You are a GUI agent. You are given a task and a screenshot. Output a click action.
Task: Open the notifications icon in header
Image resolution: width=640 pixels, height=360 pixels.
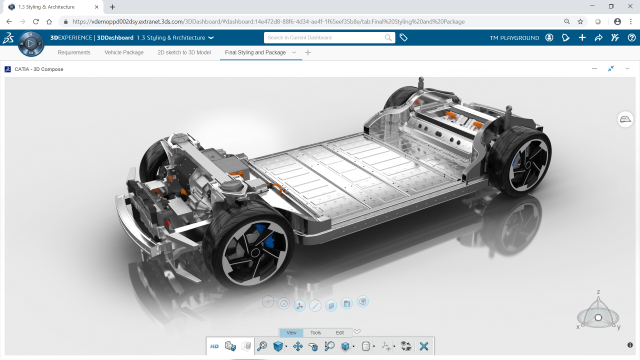tap(566, 38)
